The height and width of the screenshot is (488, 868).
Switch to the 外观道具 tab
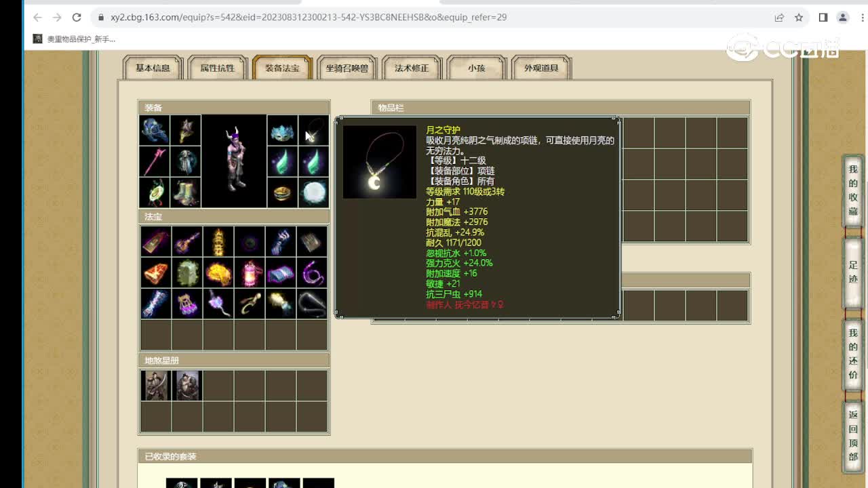(541, 68)
